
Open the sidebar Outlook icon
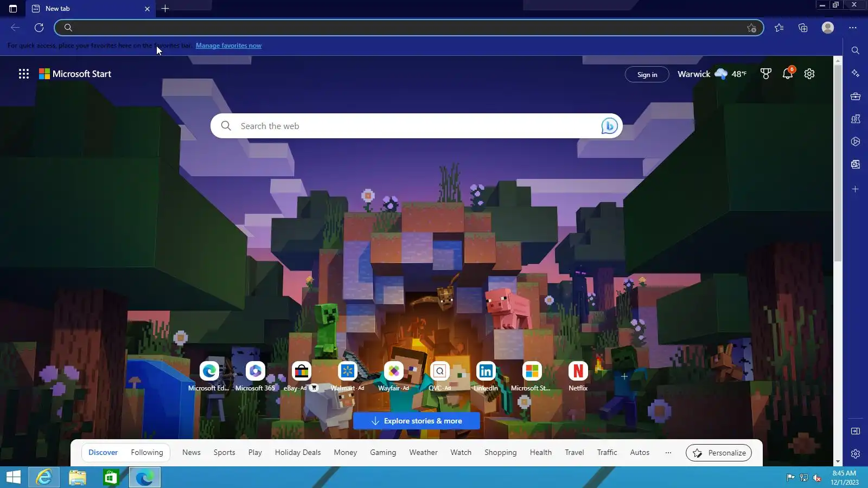856,164
